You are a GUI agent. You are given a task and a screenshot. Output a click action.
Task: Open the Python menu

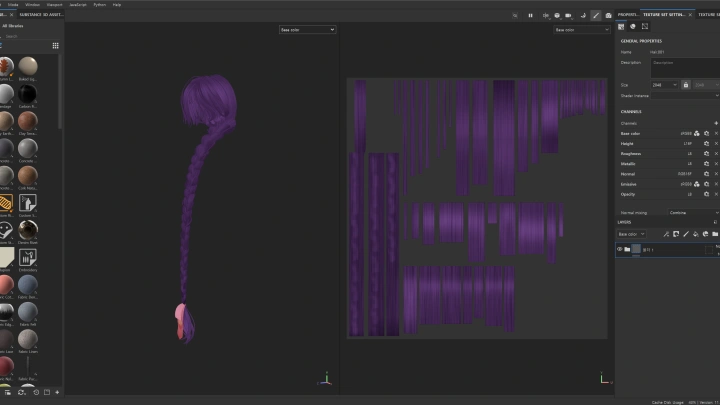[x=99, y=5]
